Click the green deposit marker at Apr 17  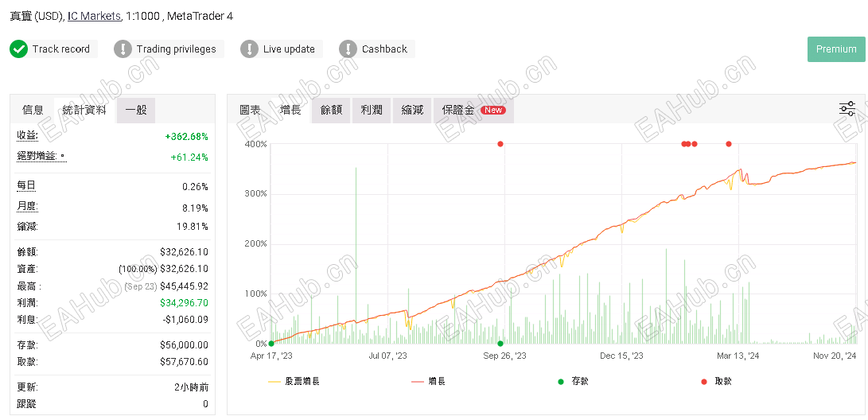271,344
